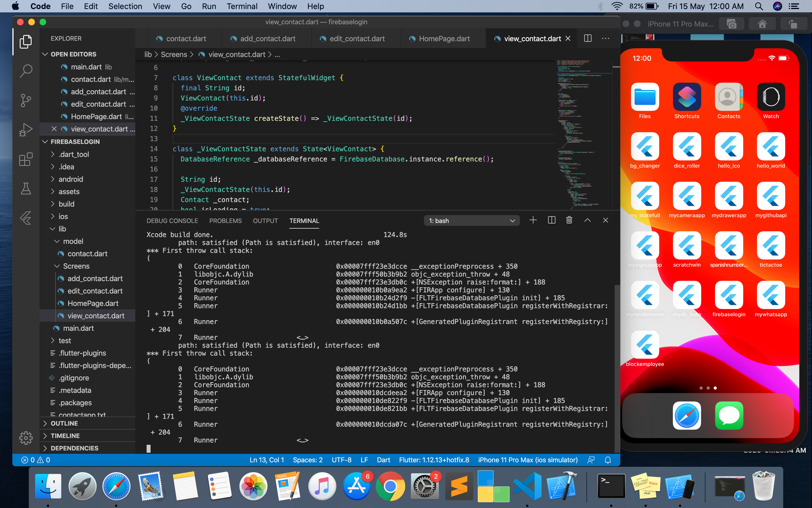Open Spotlight search in macOS menu bar
The image size is (812, 508).
759,6
